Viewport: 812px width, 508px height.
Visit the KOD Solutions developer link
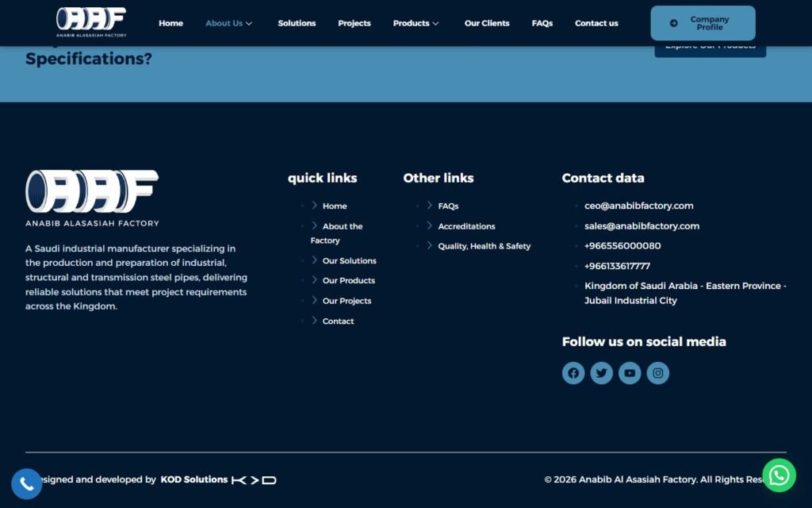[x=193, y=479]
